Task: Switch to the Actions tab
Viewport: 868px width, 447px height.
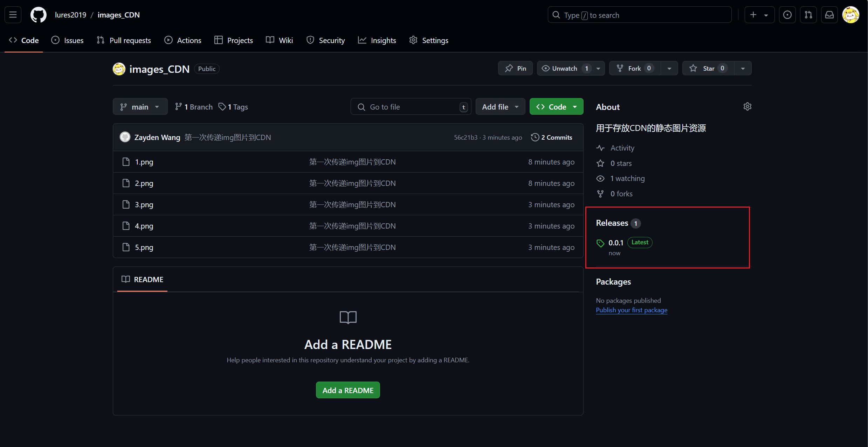Action: click(x=182, y=40)
